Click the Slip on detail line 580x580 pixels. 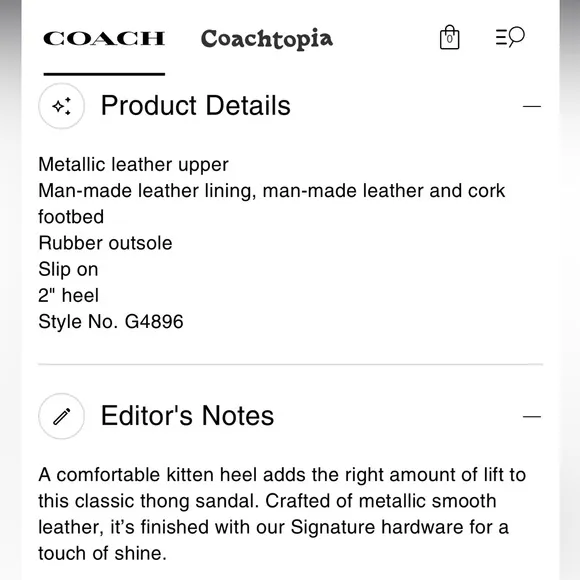pyautogui.click(x=68, y=269)
